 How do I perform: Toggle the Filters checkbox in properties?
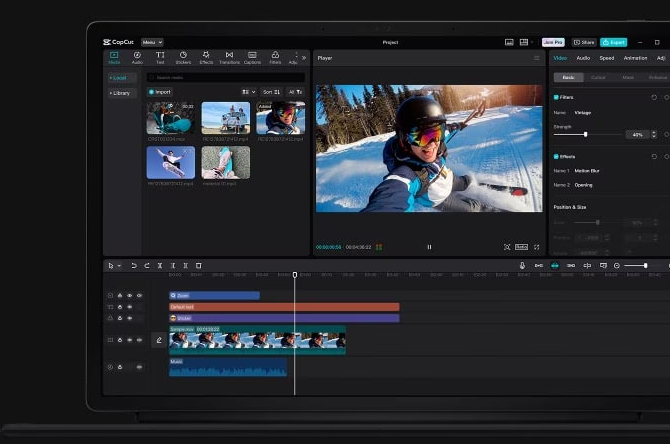coord(557,97)
